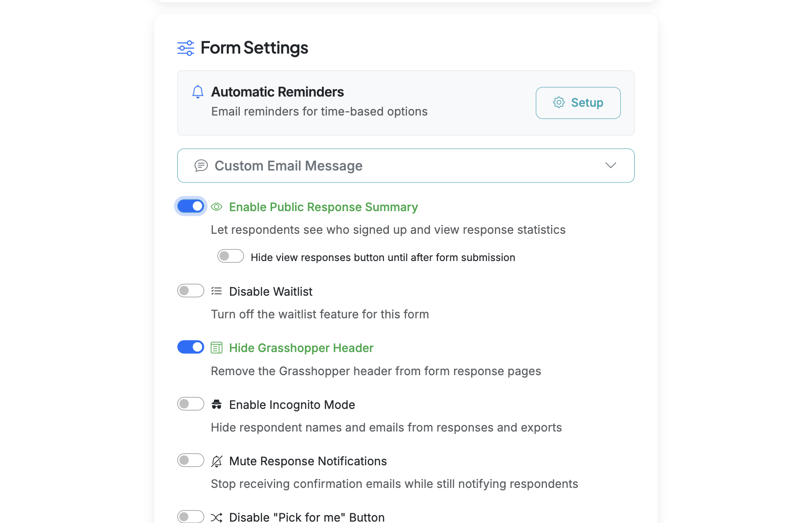This screenshot has width=812, height=523.
Task: Enable Incognito Mode toggle
Action: coord(190,404)
